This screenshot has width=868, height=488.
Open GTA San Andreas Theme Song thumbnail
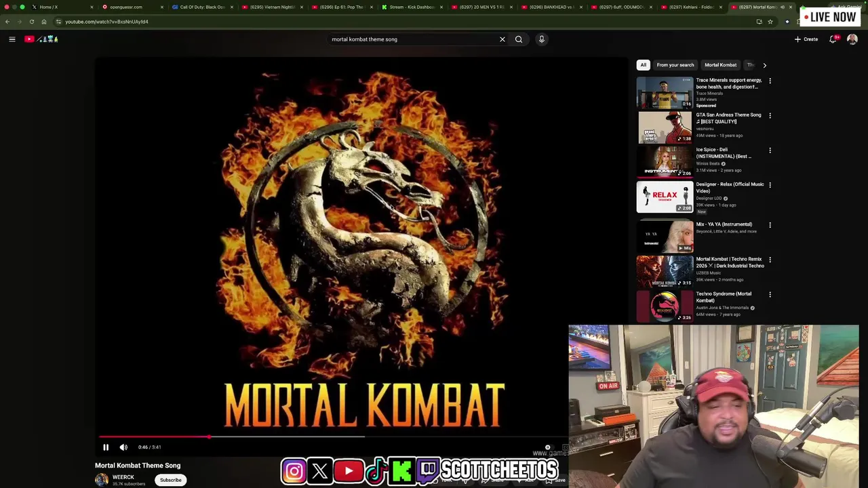coord(665,127)
